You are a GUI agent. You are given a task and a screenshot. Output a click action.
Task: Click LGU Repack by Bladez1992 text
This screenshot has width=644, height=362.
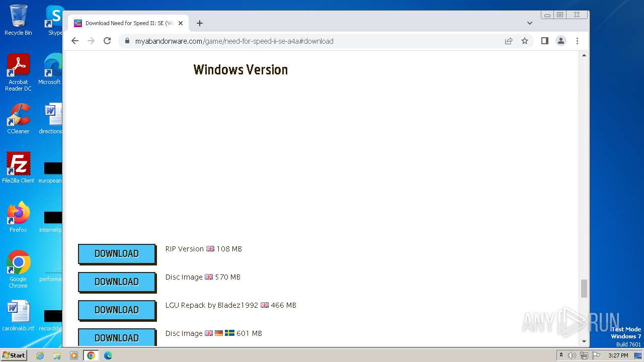click(230, 305)
